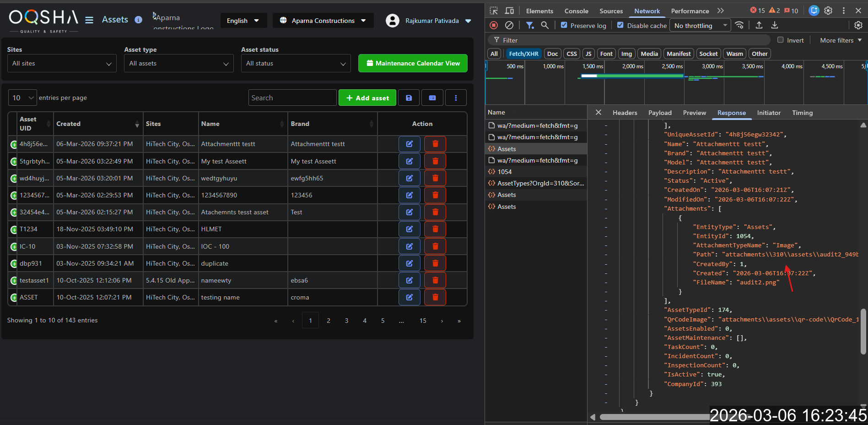The height and width of the screenshot is (425, 868).
Task: Expand the row for asset testasset1
Action: point(14,280)
